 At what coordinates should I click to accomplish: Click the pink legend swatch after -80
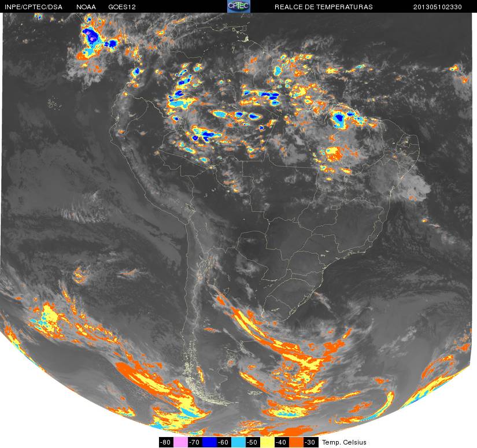pos(180,442)
